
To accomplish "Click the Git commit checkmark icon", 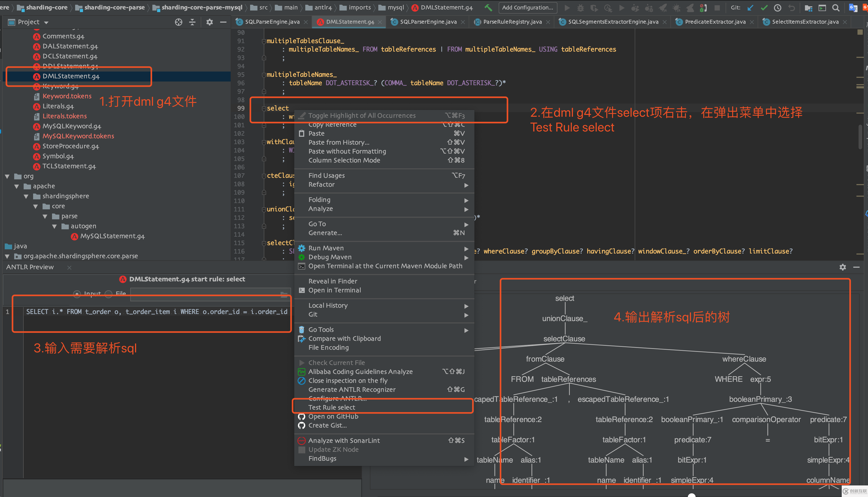I will click(764, 8).
